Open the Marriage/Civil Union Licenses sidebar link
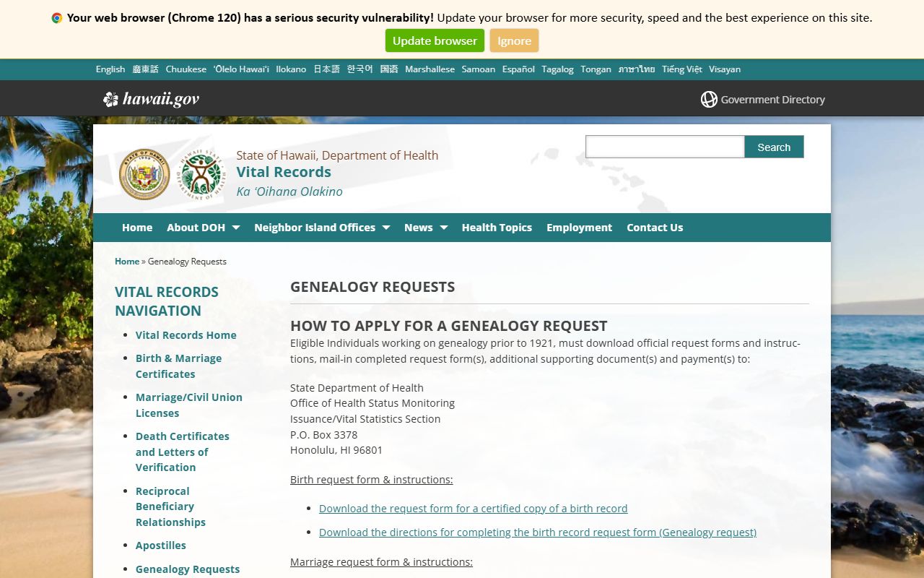 189,405
